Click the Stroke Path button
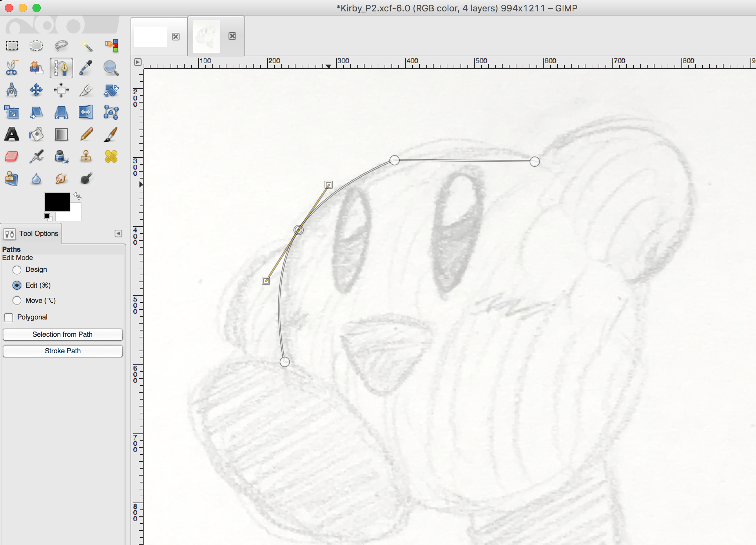Viewport: 756px width, 545px height. click(x=62, y=351)
